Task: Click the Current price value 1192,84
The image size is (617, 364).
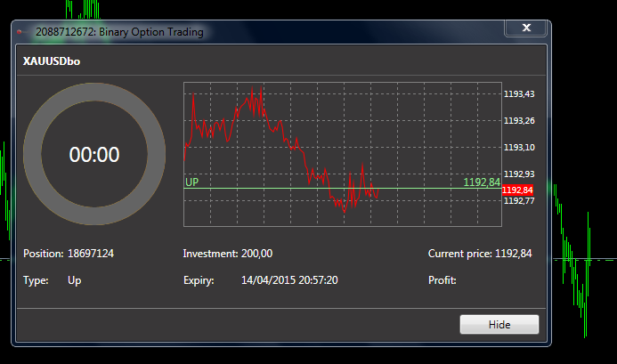Action: 513,254
